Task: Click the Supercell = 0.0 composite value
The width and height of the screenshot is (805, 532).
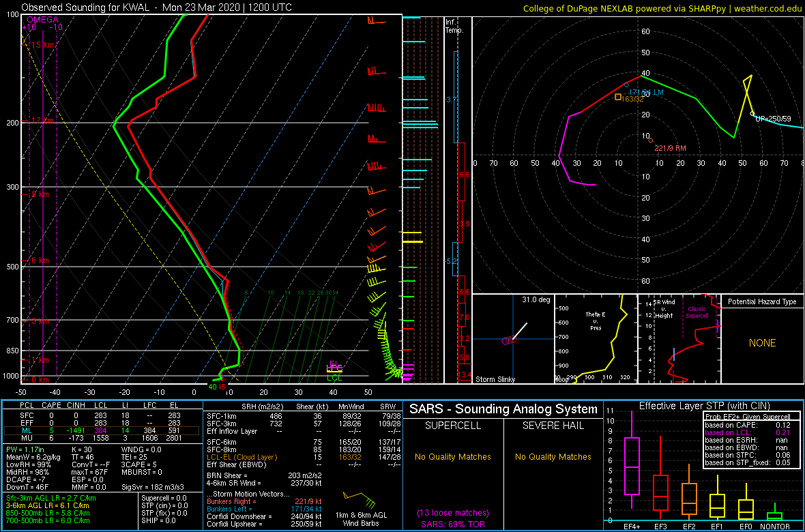Action: [x=165, y=499]
